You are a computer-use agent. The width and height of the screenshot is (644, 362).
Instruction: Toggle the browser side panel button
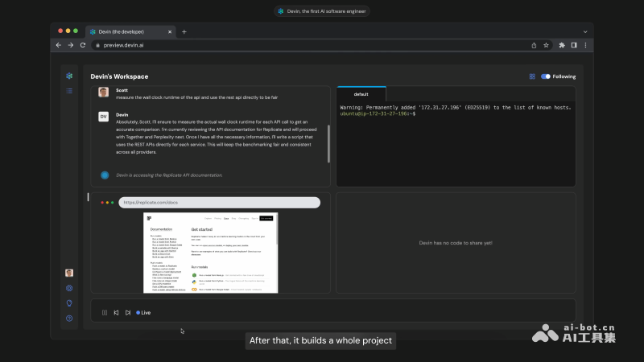(574, 45)
